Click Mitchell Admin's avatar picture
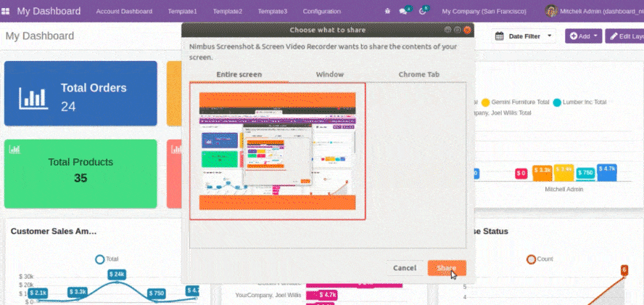Screen dimensions: 644x305 (551, 12)
